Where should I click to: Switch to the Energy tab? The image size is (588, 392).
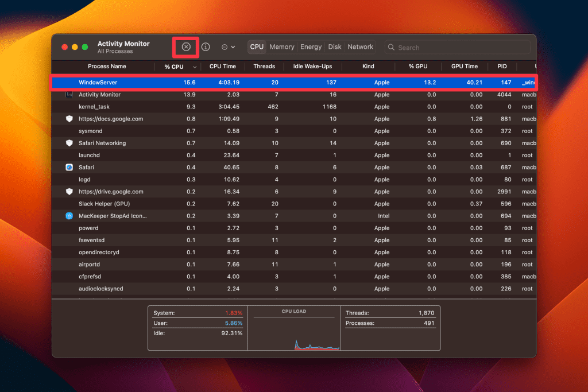pyautogui.click(x=311, y=47)
